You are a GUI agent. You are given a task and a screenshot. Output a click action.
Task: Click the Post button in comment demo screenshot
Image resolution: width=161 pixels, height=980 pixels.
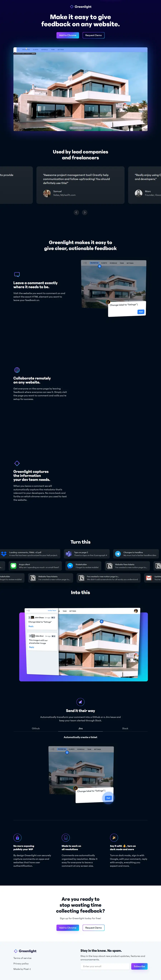[x=141, y=312]
